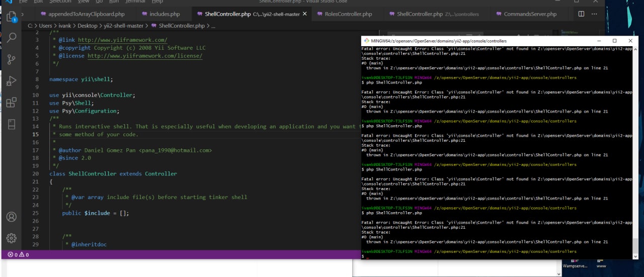This screenshot has width=644, height=277.
Task: Open the Source Control view
Action: (x=12, y=59)
